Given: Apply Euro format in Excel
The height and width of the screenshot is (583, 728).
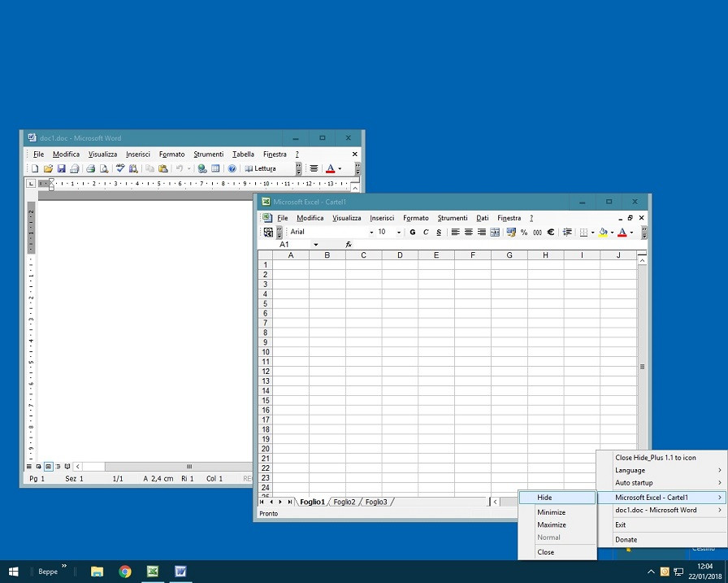Looking at the screenshot, I should click(x=551, y=233).
